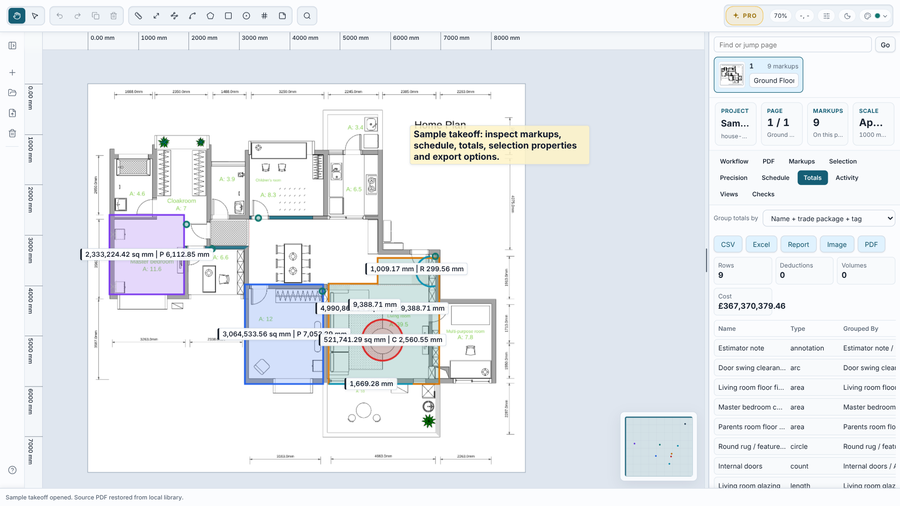900x506 pixels.
Task: Toggle the panel layout icon in top bar
Action: pyautogui.click(x=827, y=16)
